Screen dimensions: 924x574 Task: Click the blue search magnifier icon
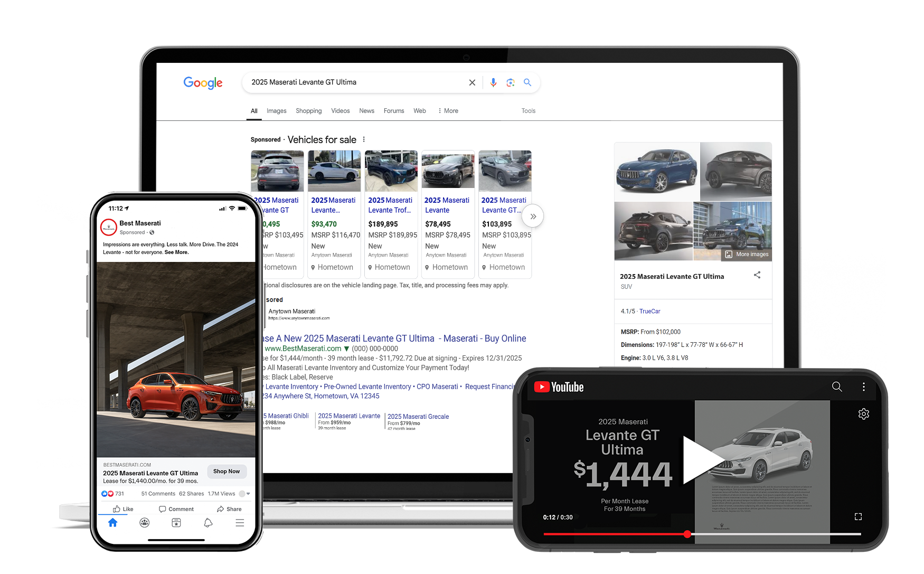point(527,82)
